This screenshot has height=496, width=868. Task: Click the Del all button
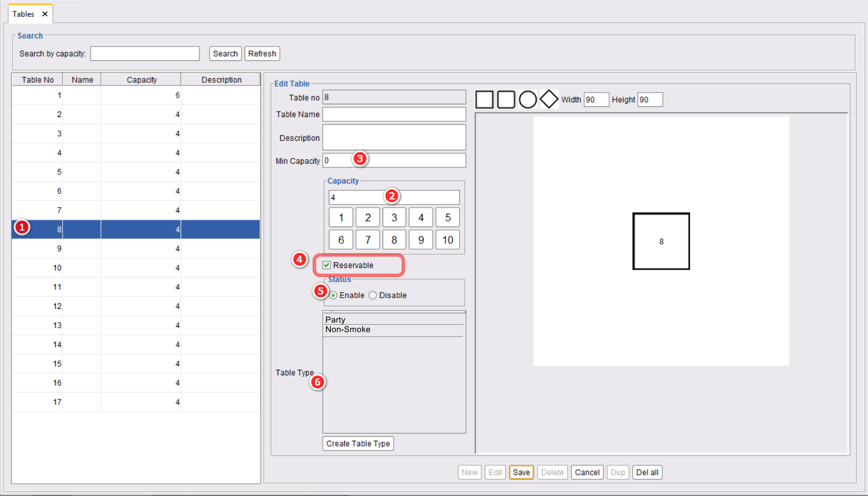pyautogui.click(x=648, y=472)
